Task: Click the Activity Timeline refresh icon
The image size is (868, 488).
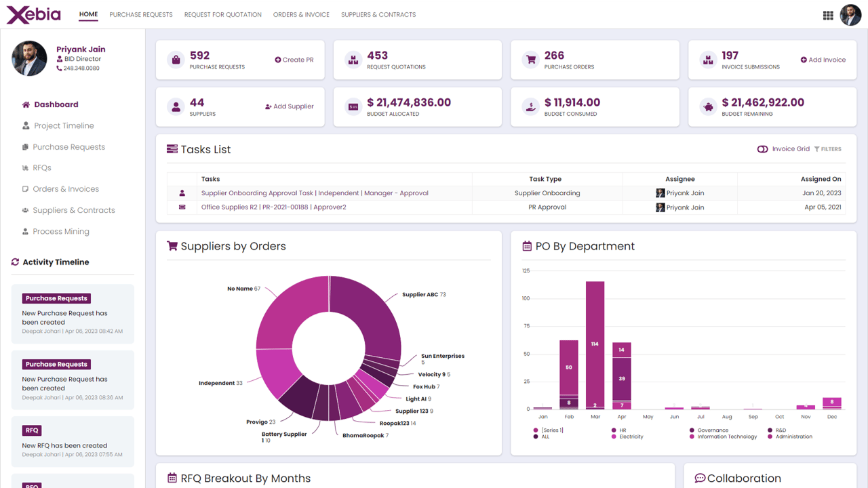Action: click(15, 262)
